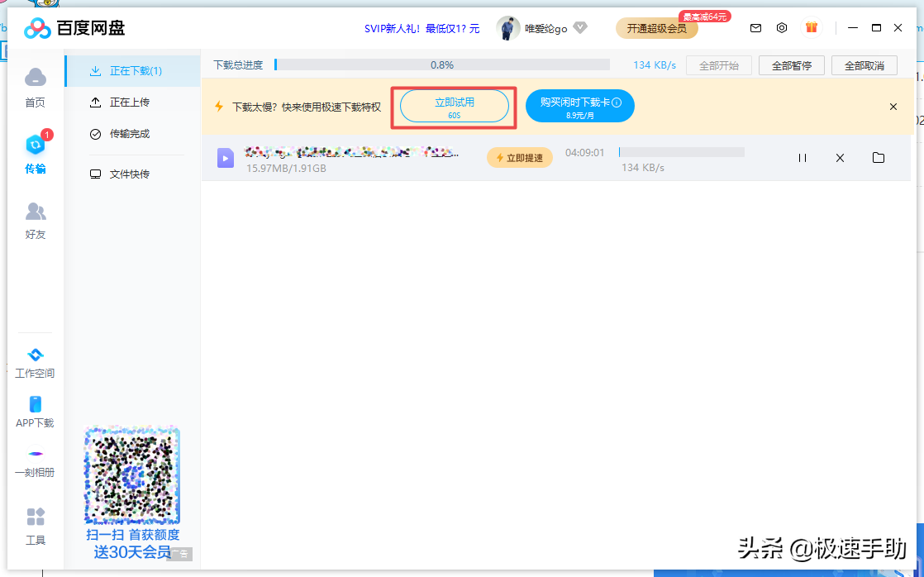Image resolution: width=924 pixels, height=577 pixels.
Task: Pause the downloading file
Action: (802, 158)
